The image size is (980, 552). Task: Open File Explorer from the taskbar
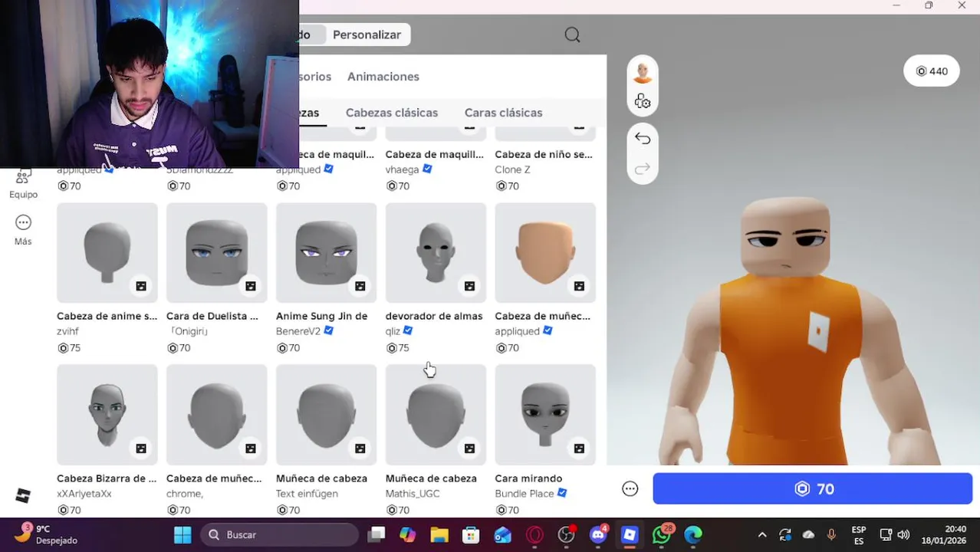pos(439,534)
